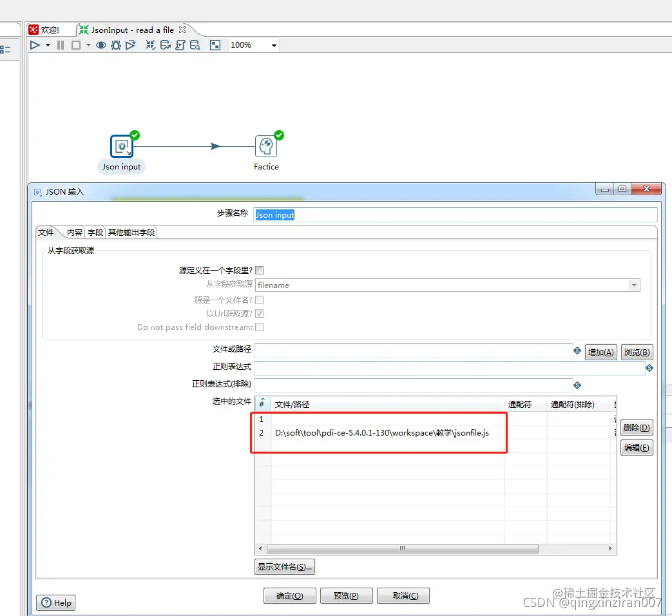Click the left sidebar tree view icon

(5, 50)
